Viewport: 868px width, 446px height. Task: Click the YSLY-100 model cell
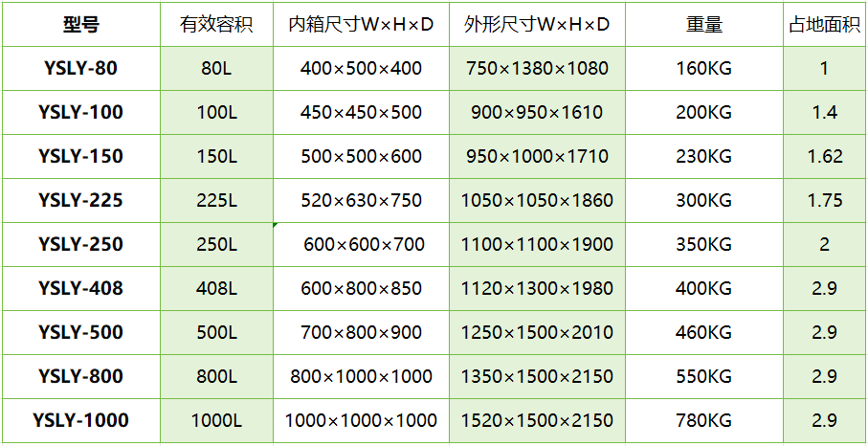tap(81, 112)
